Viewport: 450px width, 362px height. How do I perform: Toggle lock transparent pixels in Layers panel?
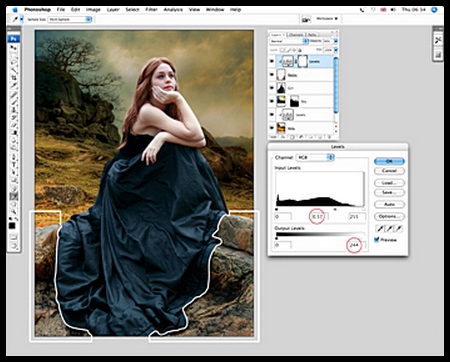tap(282, 50)
